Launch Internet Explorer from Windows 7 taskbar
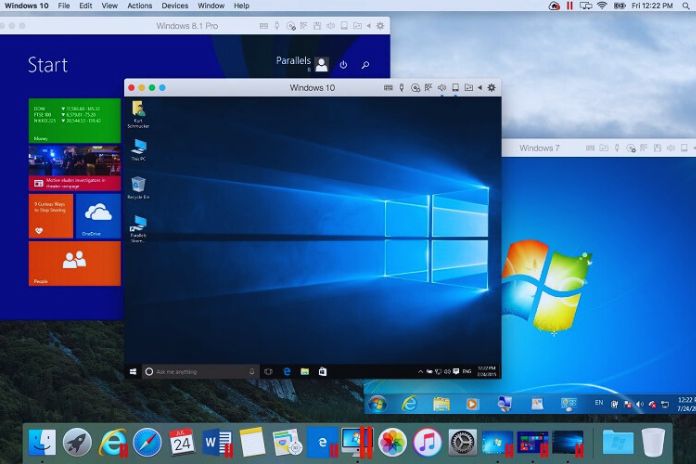The height and width of the screenshot is (464, 696). pyautogui.click(x=409, y=404)
